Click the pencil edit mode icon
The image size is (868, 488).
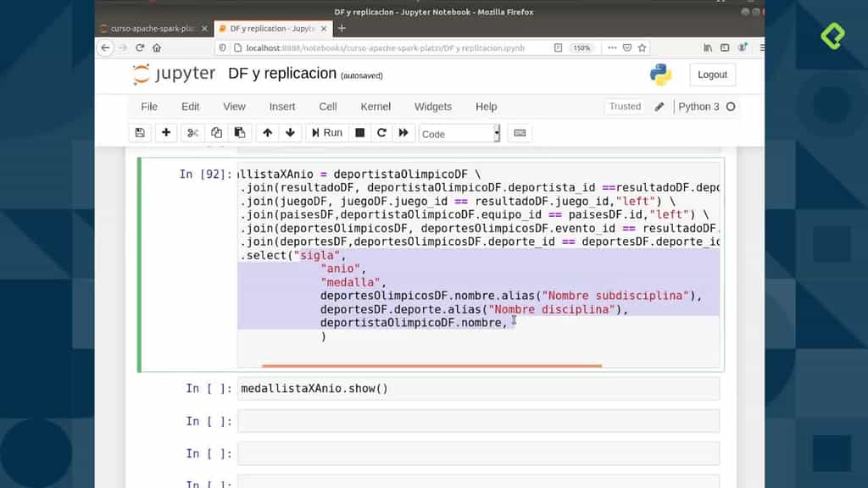[x=659, y=107]
